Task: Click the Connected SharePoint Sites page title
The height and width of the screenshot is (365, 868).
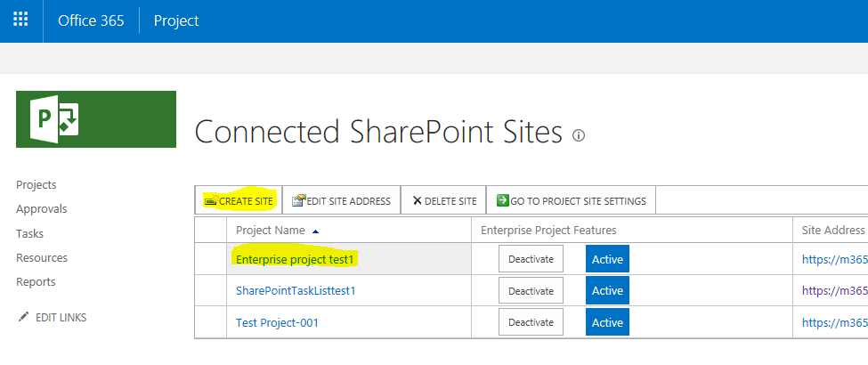Action: tap(378, 133)
